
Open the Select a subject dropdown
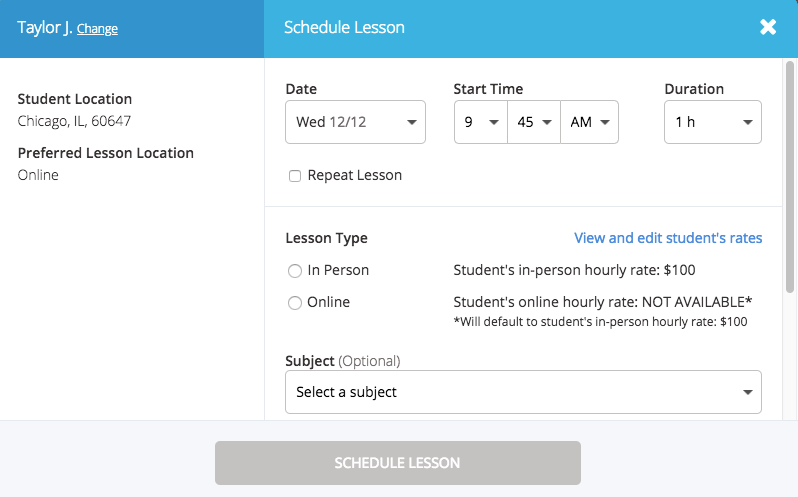pos(523,392)
